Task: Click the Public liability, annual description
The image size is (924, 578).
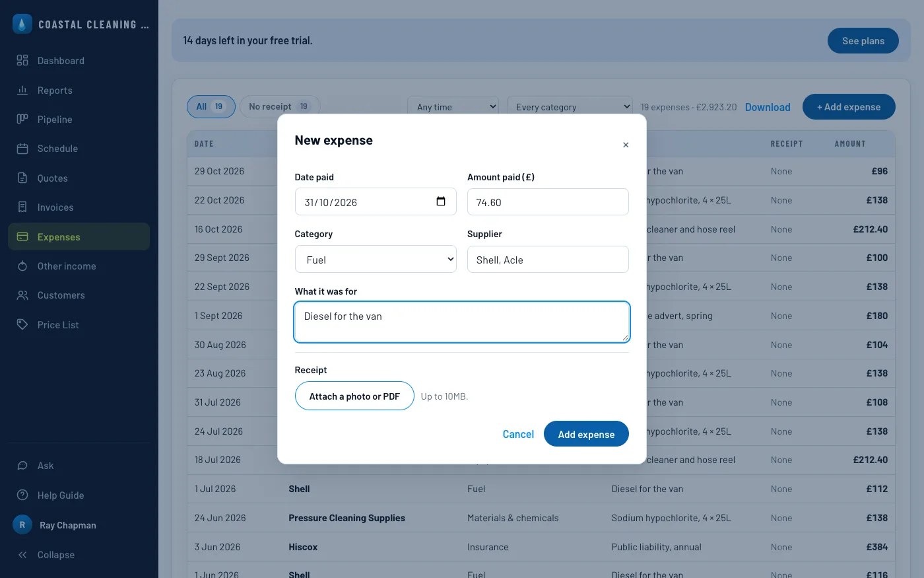Action: (x=656, y=547)
